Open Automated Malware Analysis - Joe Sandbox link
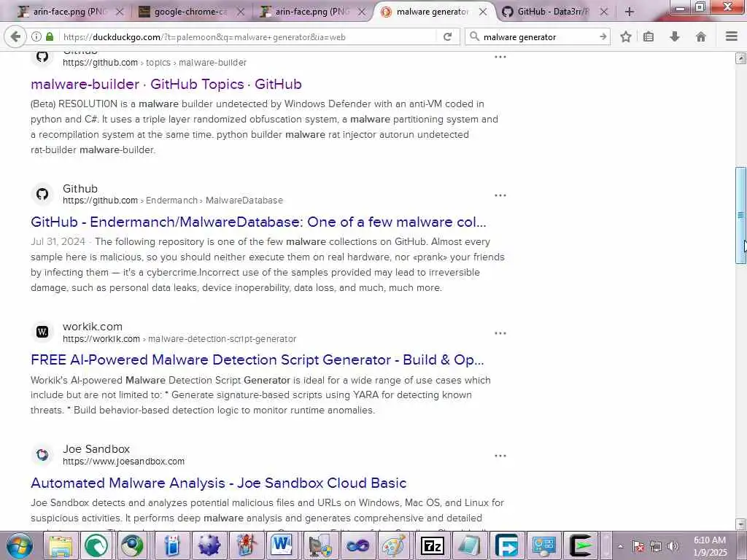Viewport: 747px width, 560px height. tap(219, 483)
